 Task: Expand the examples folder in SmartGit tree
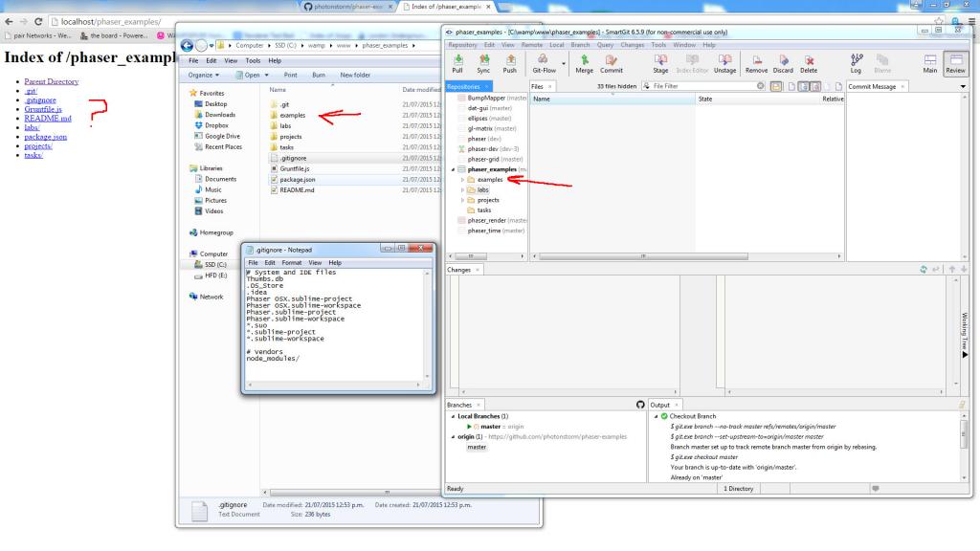tap(462, 180)
